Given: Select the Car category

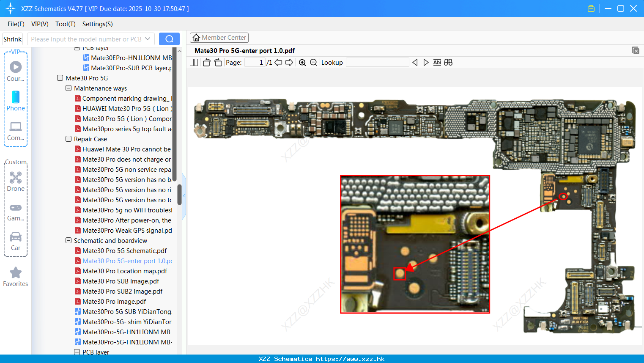Looking at the screenshot, I should pyautogui.click(x=16, y=241).
